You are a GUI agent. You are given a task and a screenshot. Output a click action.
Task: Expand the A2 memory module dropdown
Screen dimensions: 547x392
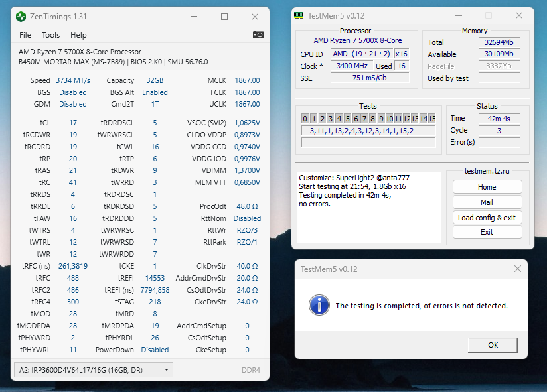click(x=94, y=370)
